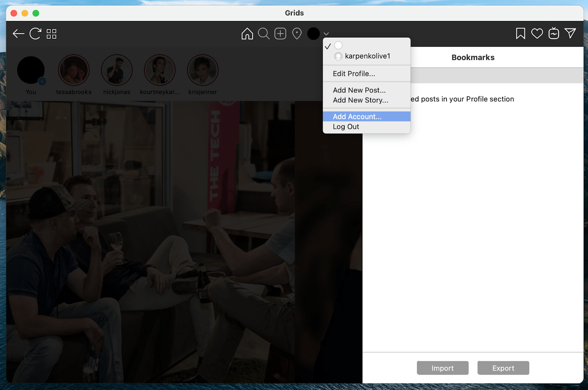View nickjonas story
The height and width of the screenshot is (390, 588).
(117, 70)
